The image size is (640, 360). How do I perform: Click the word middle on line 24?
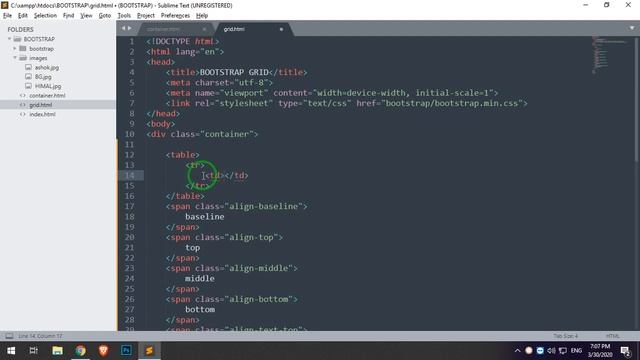pyautogui.click(x=200, y=278)
